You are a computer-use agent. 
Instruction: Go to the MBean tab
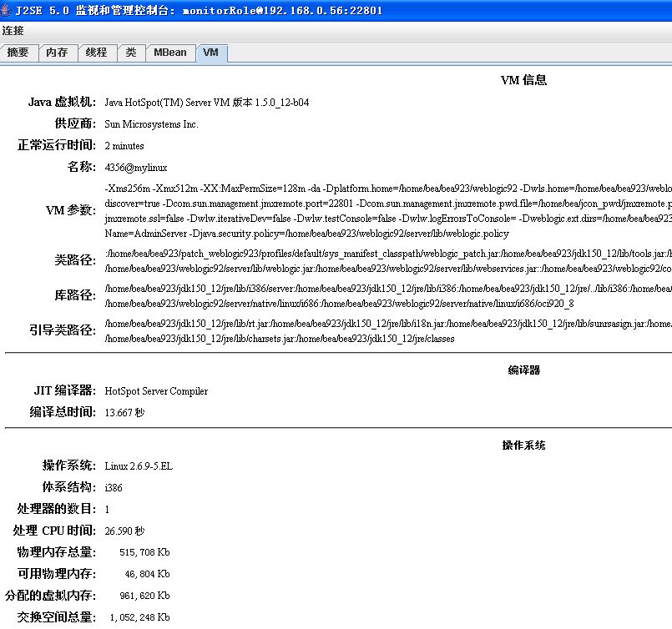click(170, 53)
